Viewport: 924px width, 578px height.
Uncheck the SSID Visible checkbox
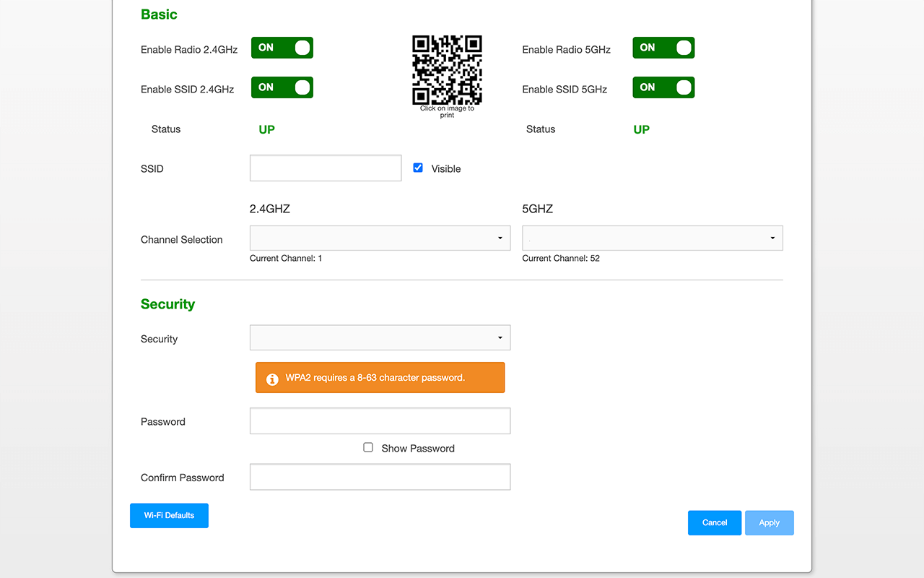pos(418,168)
